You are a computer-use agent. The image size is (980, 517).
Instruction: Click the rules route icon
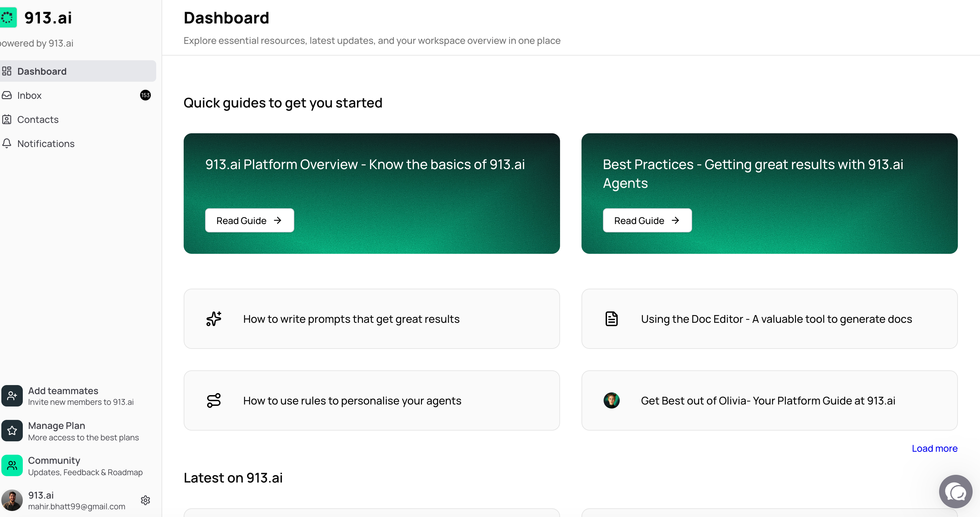point(214,400)
